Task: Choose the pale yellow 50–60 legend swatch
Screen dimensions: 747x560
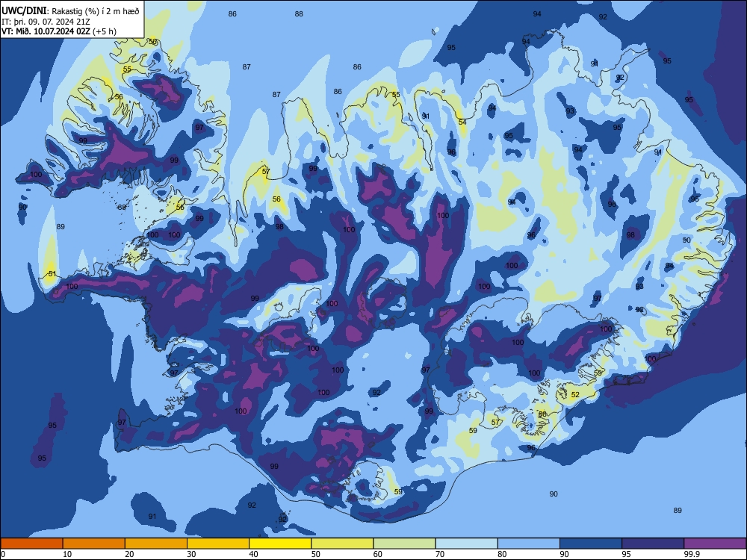Action: point(342,544)
